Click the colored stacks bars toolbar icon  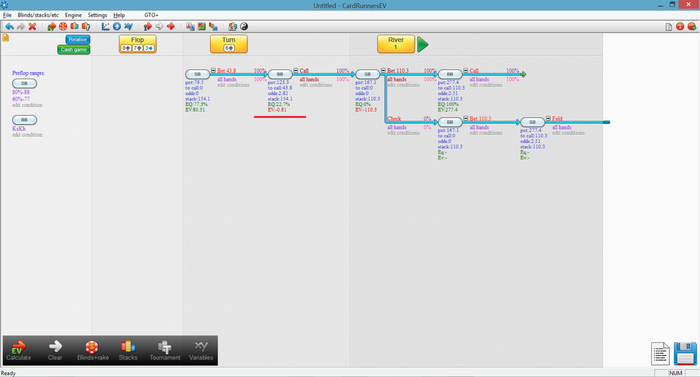coord(75,26)
